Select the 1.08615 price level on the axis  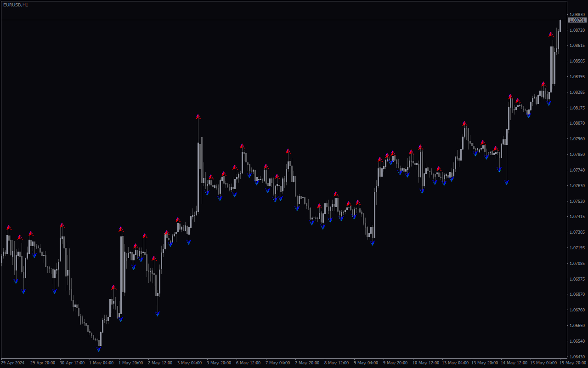577,46
